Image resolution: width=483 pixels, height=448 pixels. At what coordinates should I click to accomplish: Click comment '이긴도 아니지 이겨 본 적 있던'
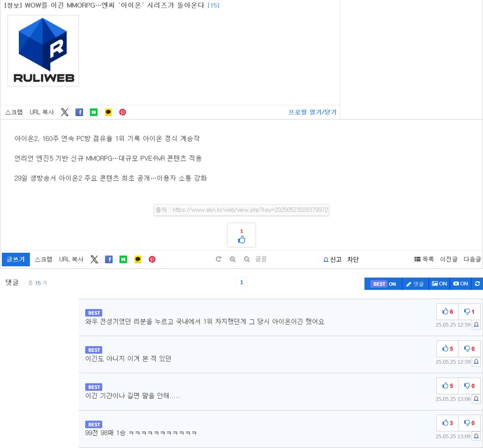click(128, 359)
